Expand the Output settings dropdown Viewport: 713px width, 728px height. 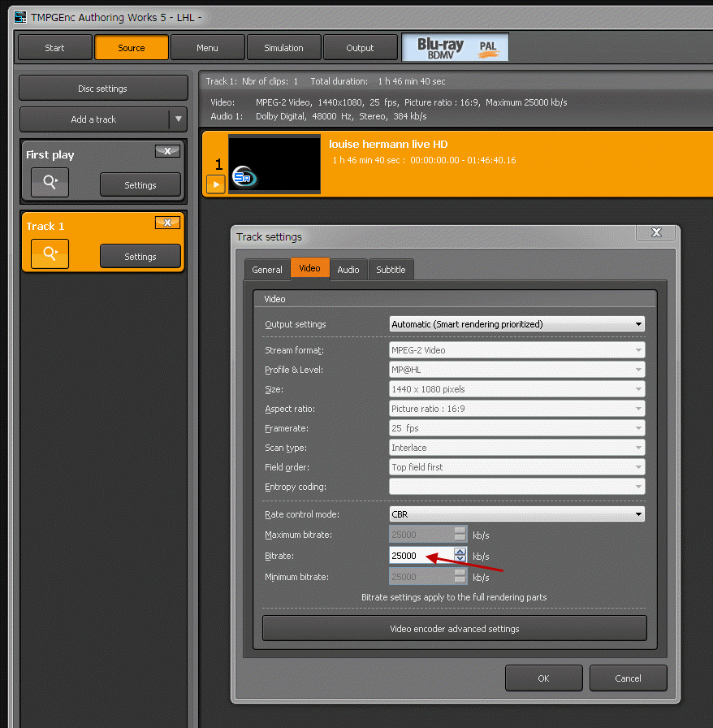click(x=516, y=324)
